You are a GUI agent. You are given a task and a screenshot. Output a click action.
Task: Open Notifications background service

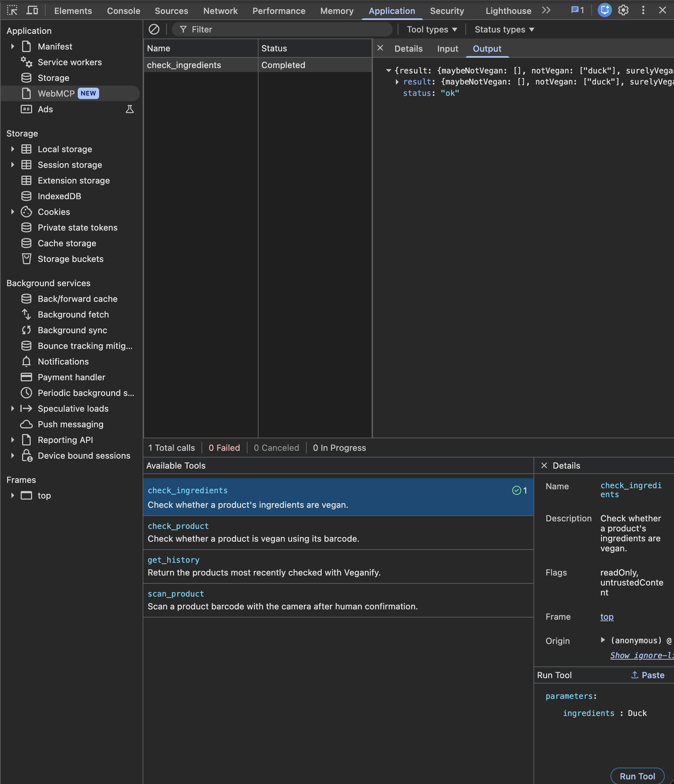pos(63,361)
